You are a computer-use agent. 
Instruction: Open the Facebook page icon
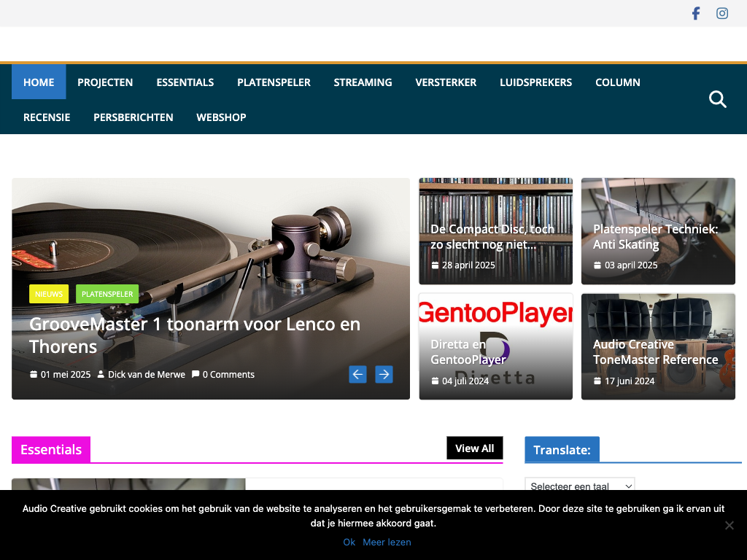click(x=695, y=13)
